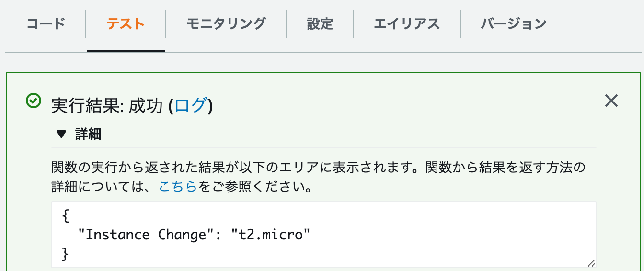
Task: Open the ログ link in result header
Action: pyautogui.click(x=191, y=105)
